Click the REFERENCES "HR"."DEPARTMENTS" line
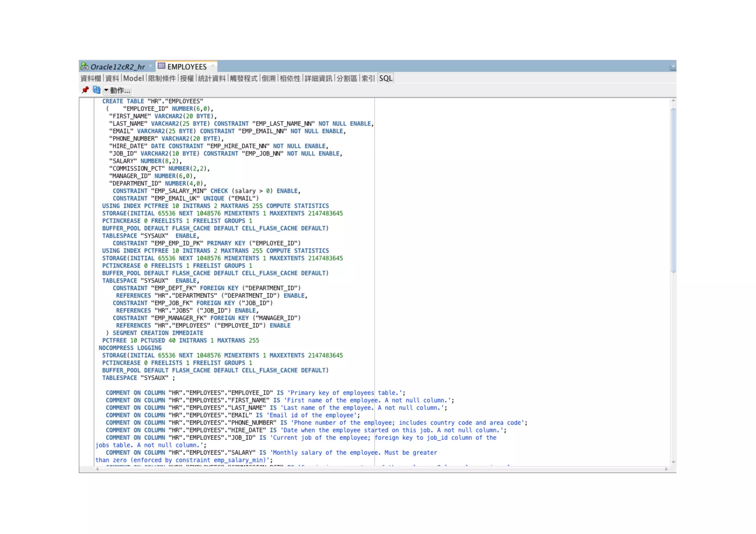 coord(212,296)
